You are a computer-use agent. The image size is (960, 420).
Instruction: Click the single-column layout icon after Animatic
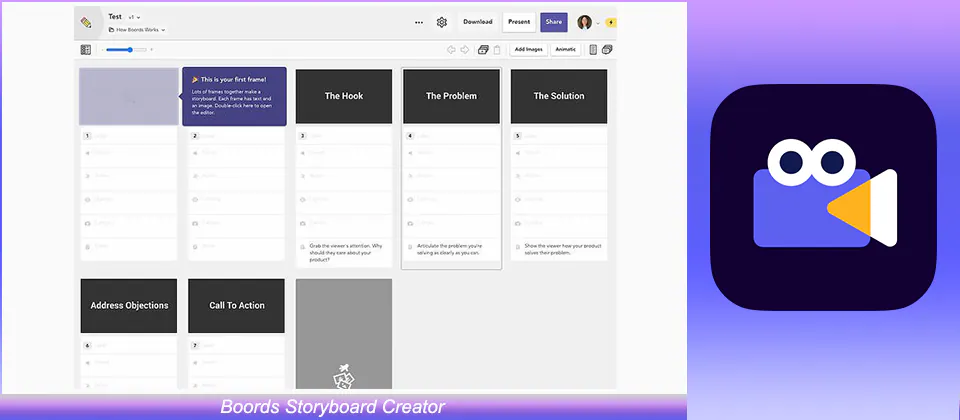click(x=593, y=50)
